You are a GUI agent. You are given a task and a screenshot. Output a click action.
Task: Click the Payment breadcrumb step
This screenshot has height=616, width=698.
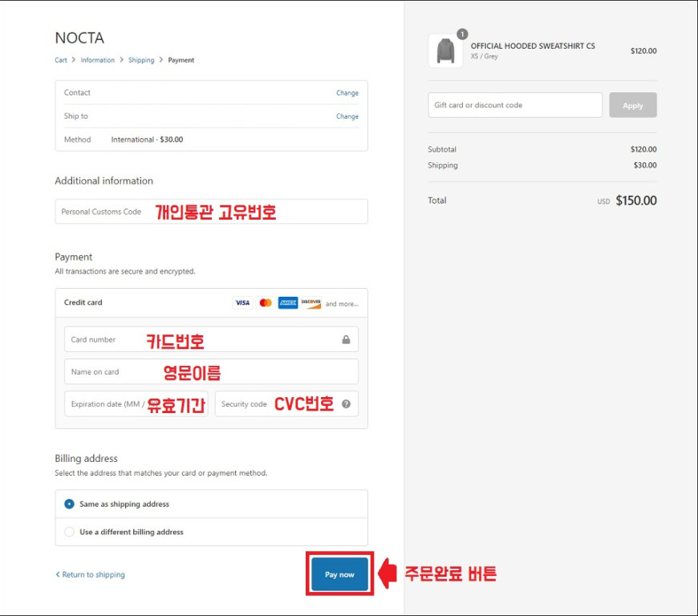[x=181, y=60]
